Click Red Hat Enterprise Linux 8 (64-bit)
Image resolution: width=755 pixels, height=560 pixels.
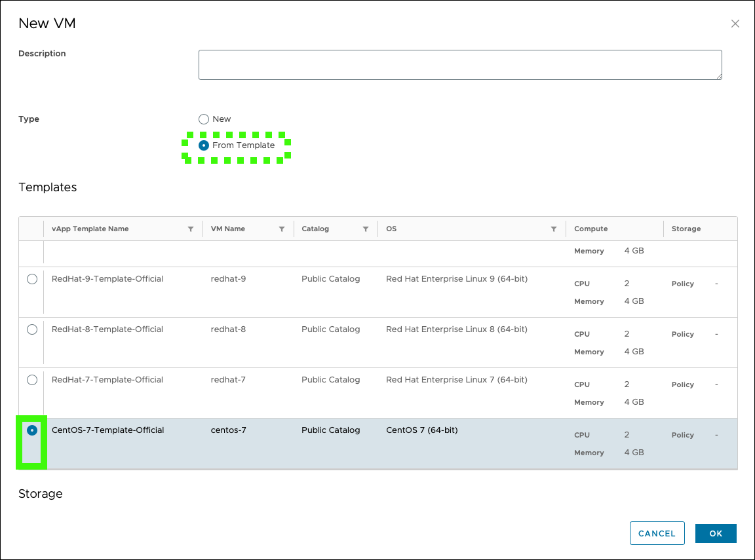tap(456, 329)
